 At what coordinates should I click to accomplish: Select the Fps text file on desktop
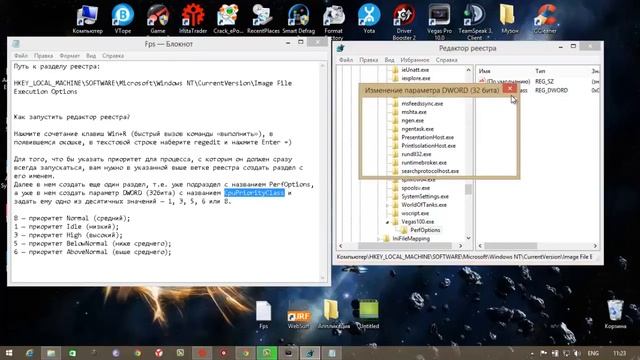click(263, 314)
